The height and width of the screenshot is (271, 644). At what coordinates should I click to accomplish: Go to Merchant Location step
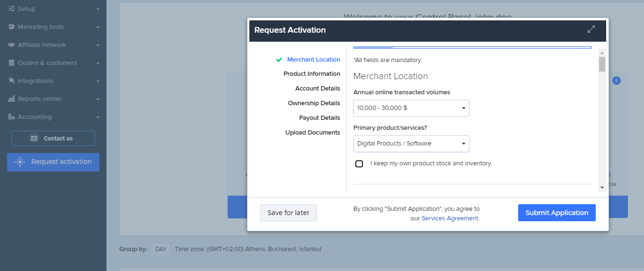click(x=314, y=60)
